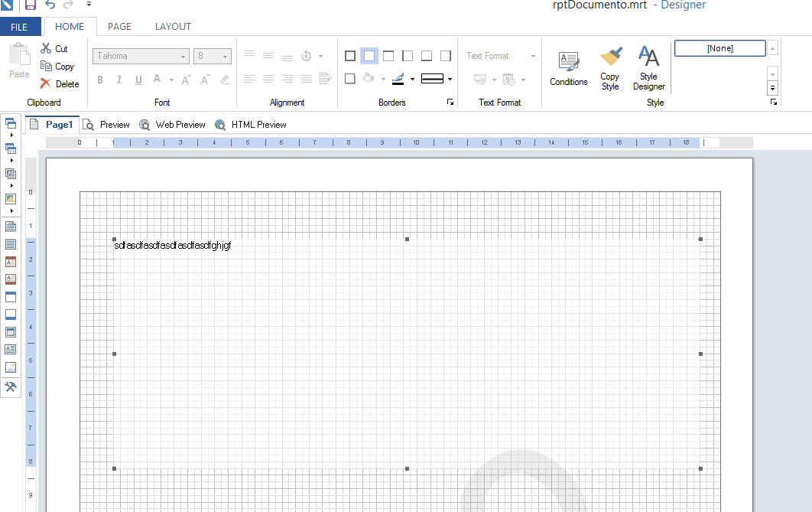Open the font size 8 dropdown
The image size is (812, 512).
tap(225, 56)
